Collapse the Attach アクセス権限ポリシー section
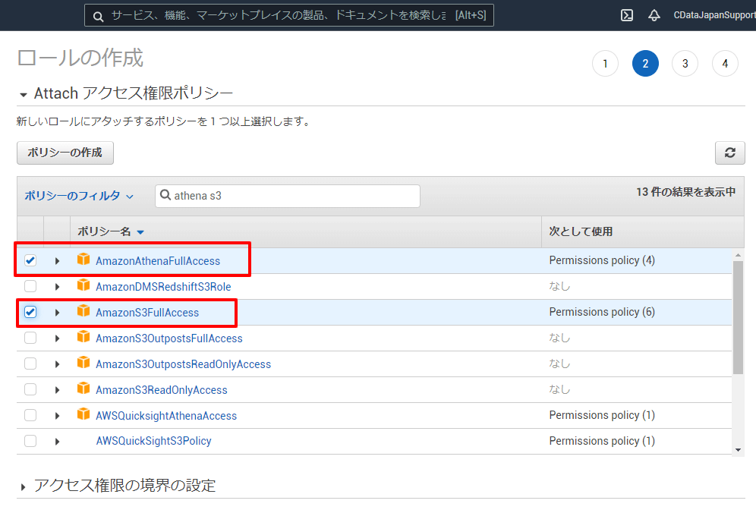Viewport: 756px width, 532px height. point(23,95)
